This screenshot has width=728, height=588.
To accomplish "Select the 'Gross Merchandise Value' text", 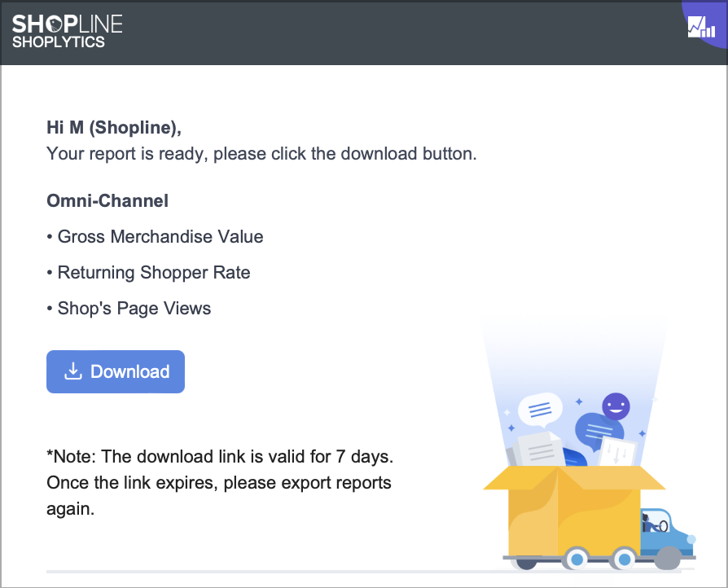I will [160, 237].
